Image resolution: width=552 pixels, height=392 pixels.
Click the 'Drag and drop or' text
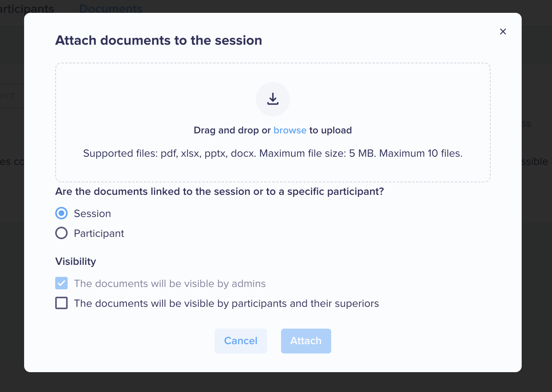(232, 130)
